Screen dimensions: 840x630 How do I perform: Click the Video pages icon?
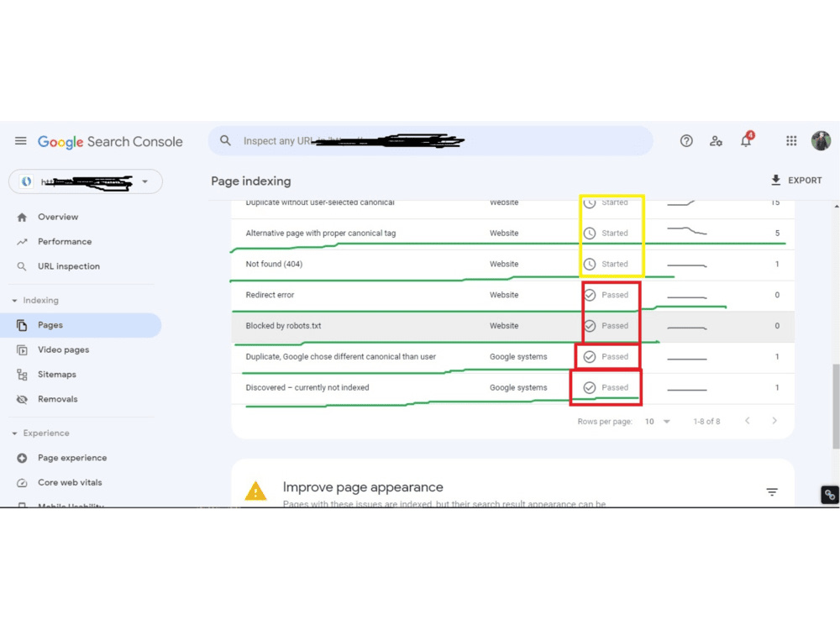[x=22, y=349]
